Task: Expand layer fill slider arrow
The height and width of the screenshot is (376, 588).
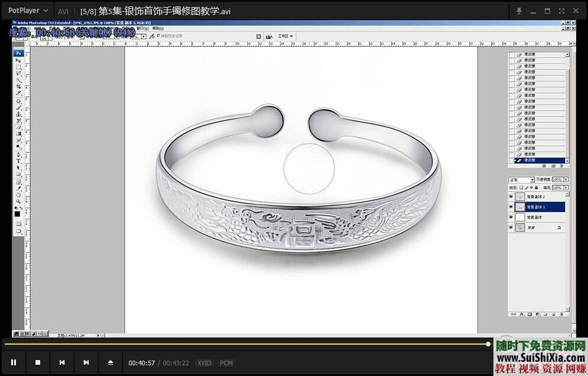Action: coord(566,187)
